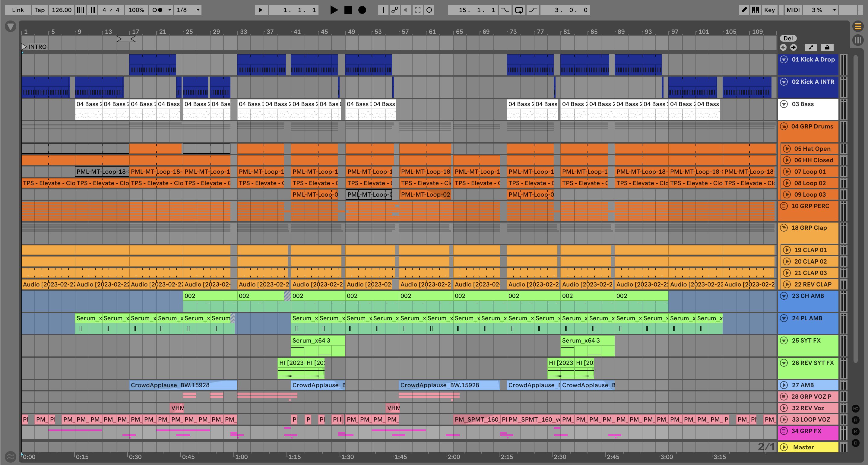Image resolution: width=868 pixels, height=465 pixels.
Task: Enable the Draw Mode pencil icon
Action: [744, 10]
